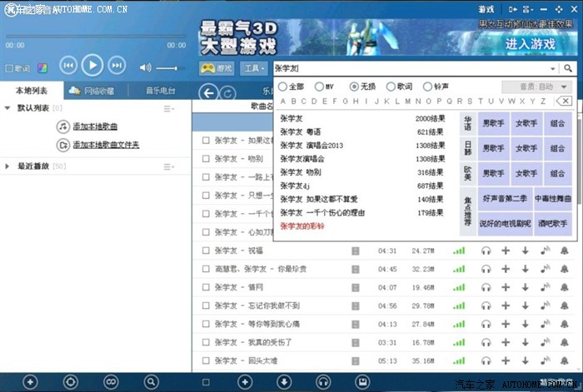Click the red 张学友的彩铃 link
The height and width of the screenshot is (392, 583).
(302, 226)
